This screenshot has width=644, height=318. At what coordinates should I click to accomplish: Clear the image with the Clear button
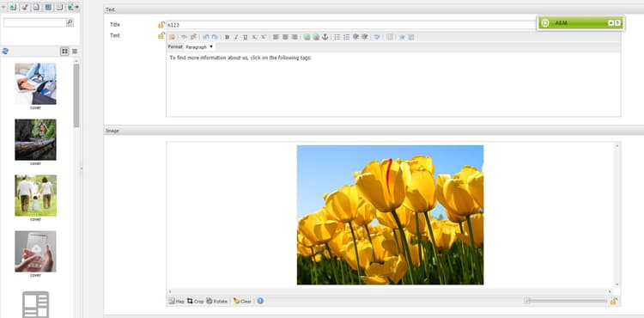pyautogui.click(x=242, y=301)
